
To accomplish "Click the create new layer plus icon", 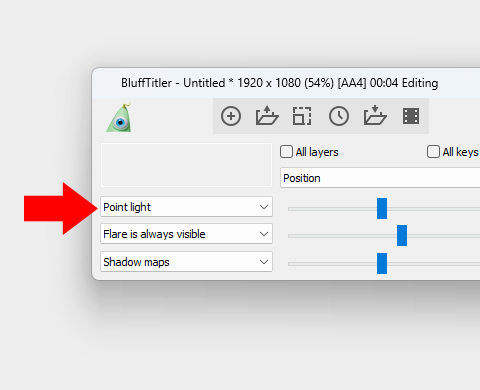I will click(231, 116).
